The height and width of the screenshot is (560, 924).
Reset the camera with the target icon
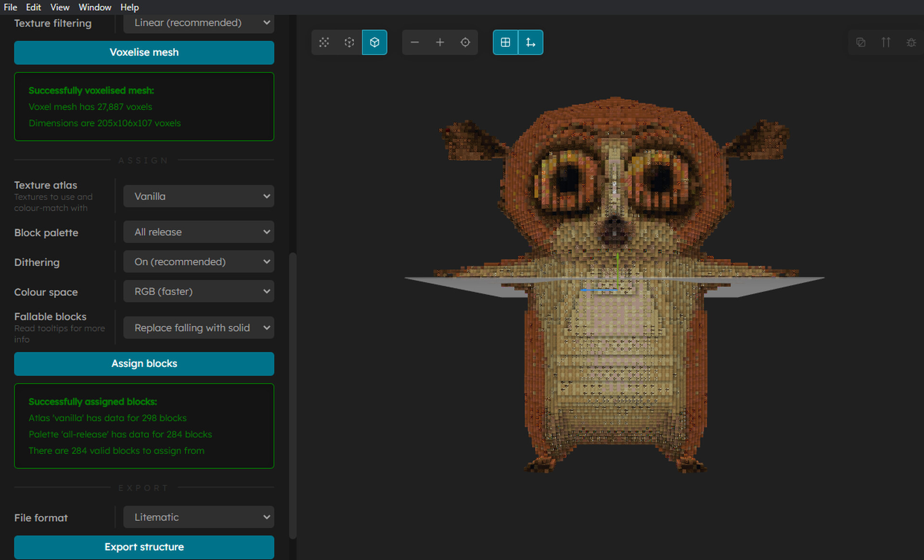[x=465, y=42]
